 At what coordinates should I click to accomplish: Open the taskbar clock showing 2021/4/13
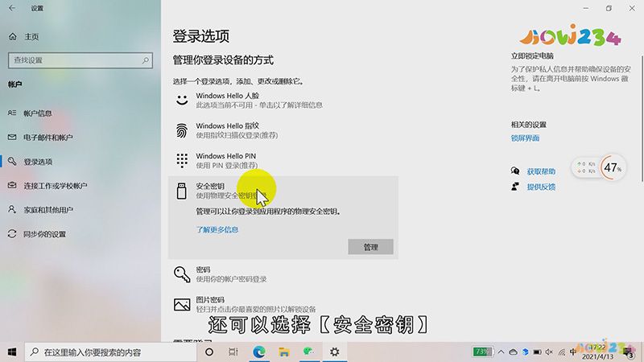pyautogui.click(x=598, y=352)
